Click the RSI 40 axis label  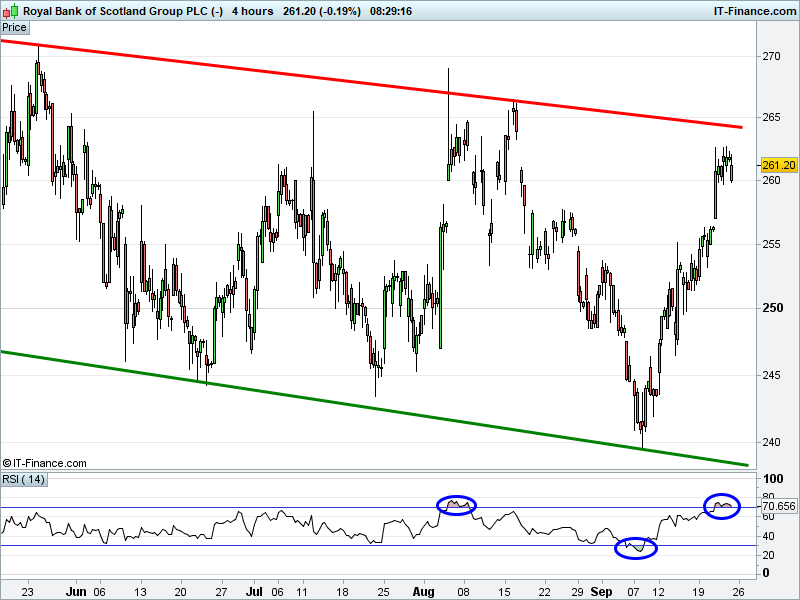click(768, 536)
